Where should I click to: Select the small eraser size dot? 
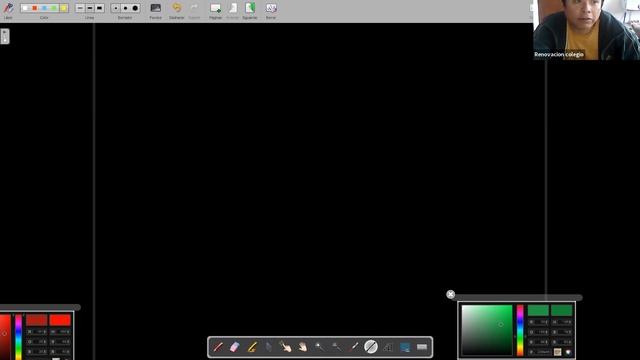[x=116, y=8]
